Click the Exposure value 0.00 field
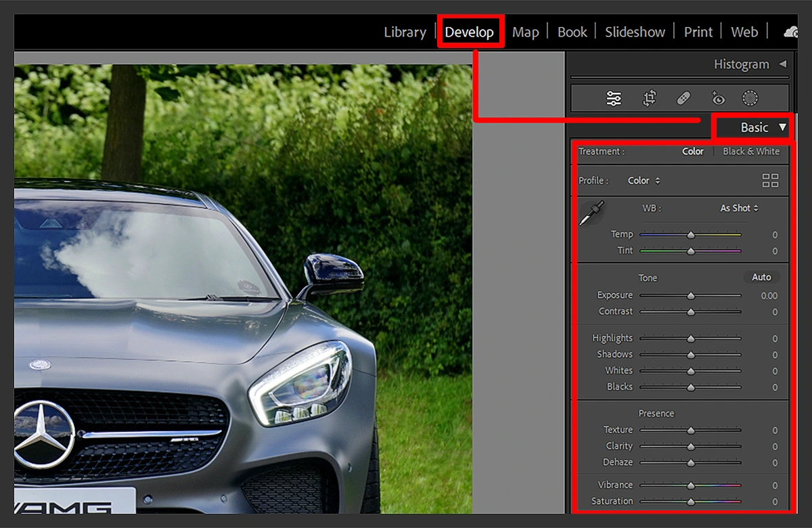This screenshot has width=812, height=528. tap(769, 296)
